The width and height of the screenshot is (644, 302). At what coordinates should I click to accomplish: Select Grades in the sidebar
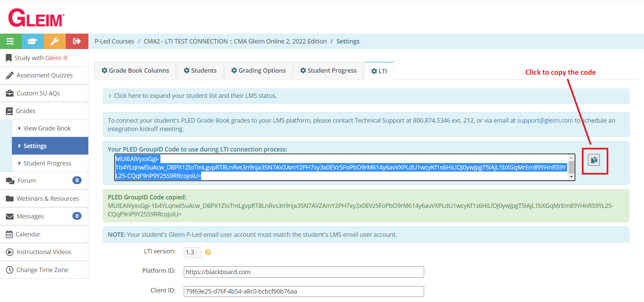pos(44,111)
